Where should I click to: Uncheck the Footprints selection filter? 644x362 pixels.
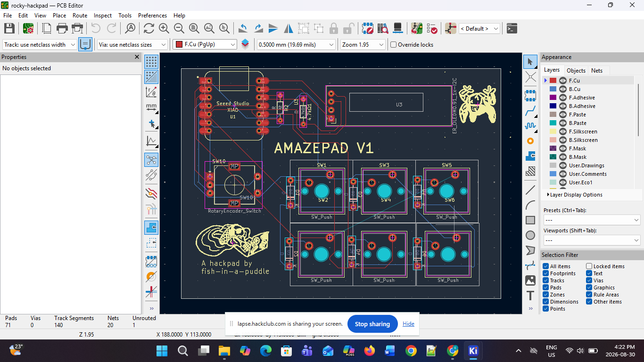coord(546,273)
